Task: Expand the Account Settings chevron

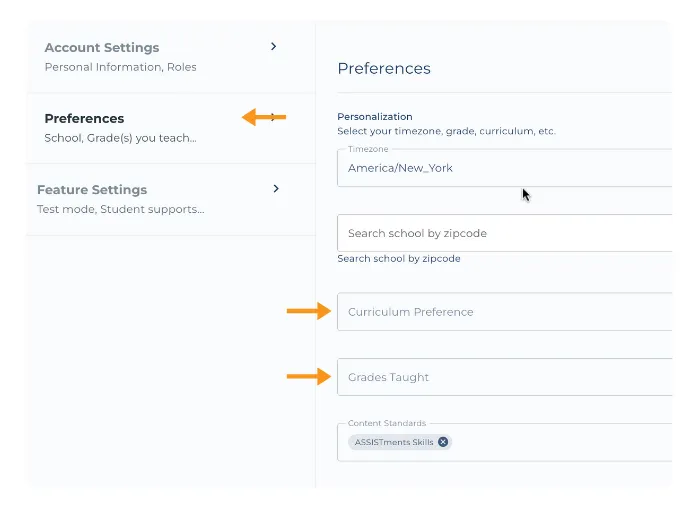Action: click(274, 46)
